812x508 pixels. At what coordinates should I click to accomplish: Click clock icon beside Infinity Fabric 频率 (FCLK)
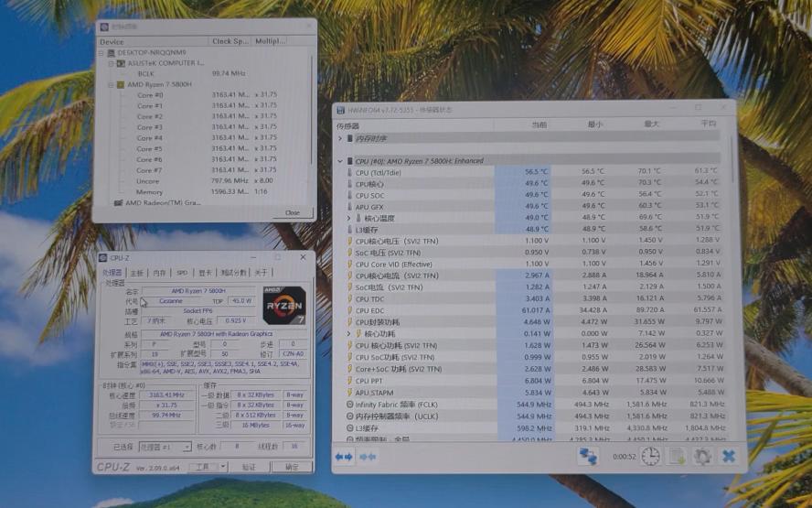tap(350, 405)
